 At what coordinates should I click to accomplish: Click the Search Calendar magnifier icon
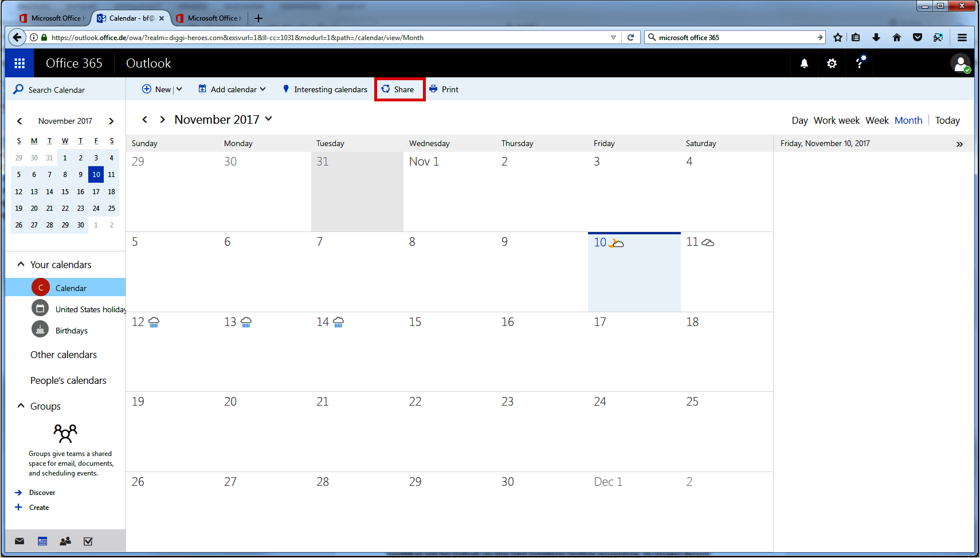(x=17, y=89)
